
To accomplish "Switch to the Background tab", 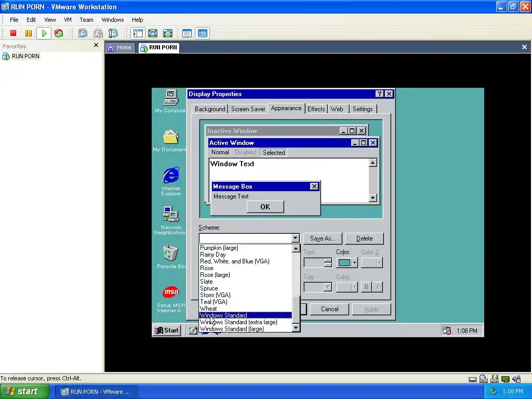I will coord(210,109).
